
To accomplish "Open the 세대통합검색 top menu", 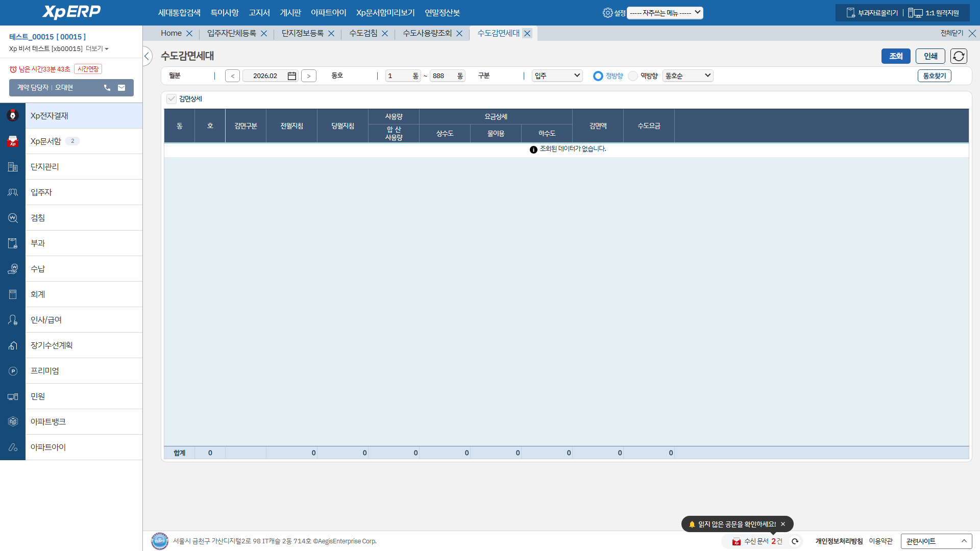I will pos(179,13).
